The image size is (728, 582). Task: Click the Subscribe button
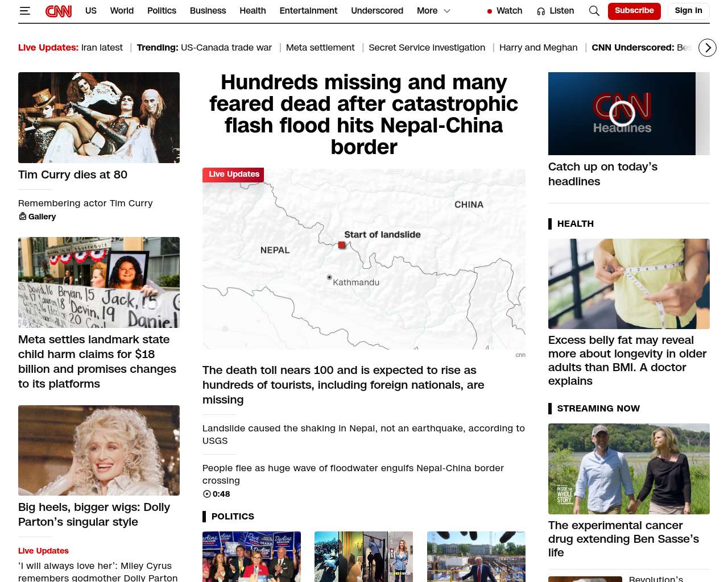tap(634, 11)
